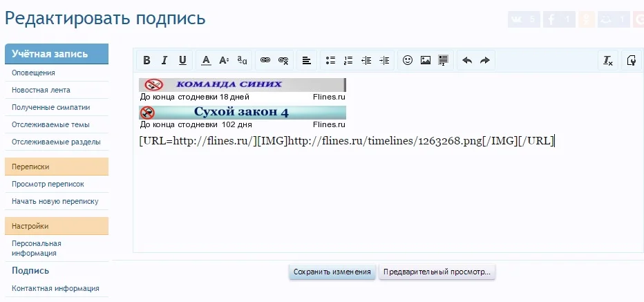Toggle italic formatting

coord(164,60)
